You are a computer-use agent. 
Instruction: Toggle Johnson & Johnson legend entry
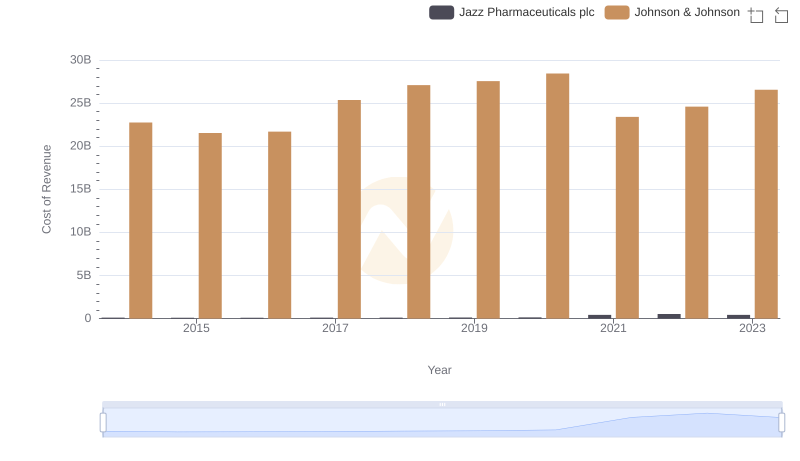coord(672,12)
